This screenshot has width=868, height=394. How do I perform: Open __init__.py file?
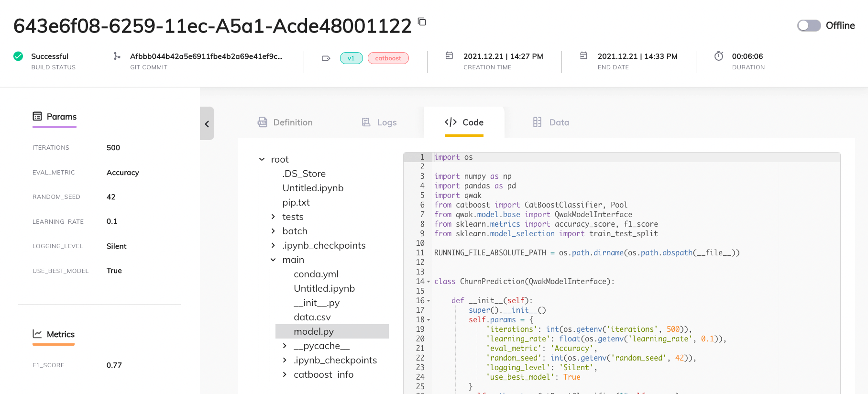pos(317,303)
